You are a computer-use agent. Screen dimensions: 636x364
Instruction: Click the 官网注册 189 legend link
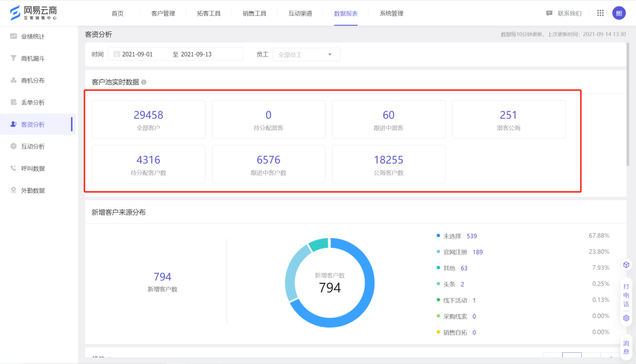tap(459, 252)
